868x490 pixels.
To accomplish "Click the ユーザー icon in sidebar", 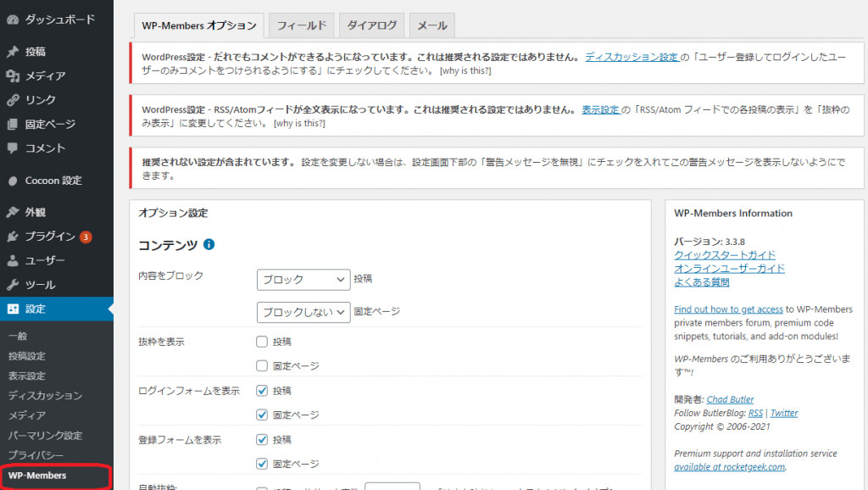I will point(11,260).
